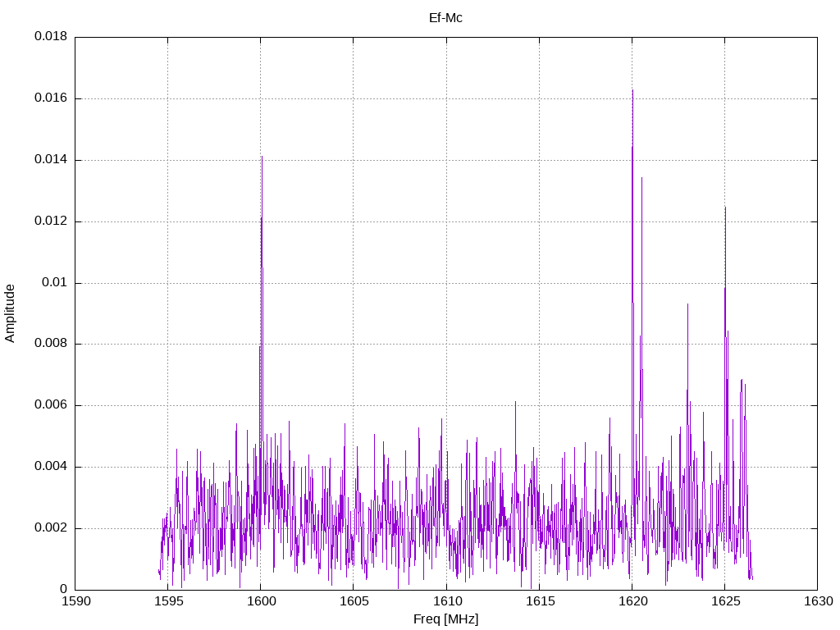Click the spectrum peak tip at 1600 MHz
Image resolution: width=840 pixels, height=630 pixels.
[262, 157]
